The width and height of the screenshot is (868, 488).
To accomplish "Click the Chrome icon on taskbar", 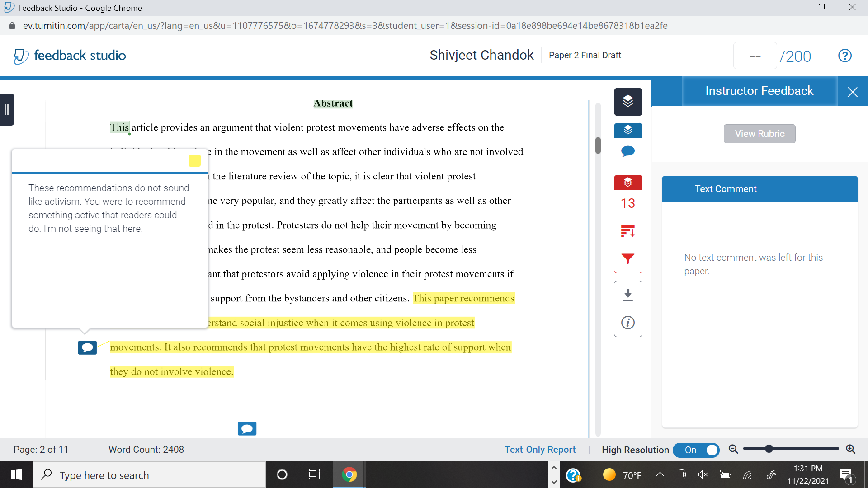I will click(349, 474).
